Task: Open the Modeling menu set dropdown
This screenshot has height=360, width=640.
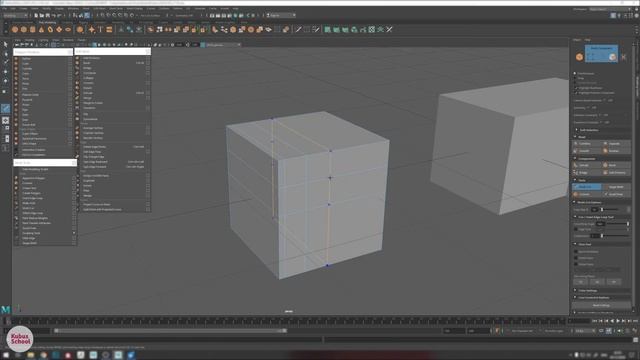Action: pos(15,16)
